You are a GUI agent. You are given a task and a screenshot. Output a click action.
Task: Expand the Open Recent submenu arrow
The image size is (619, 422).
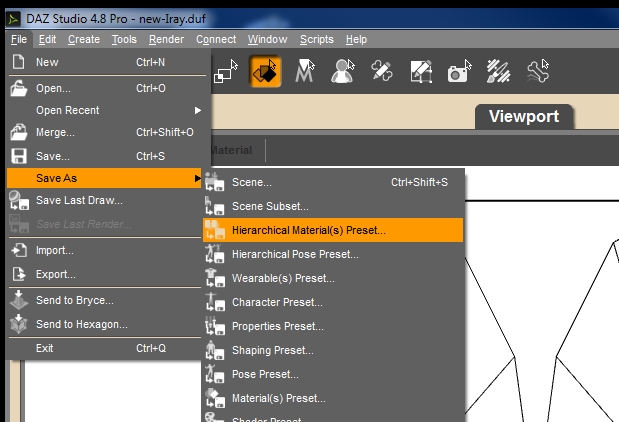[198, 111]
